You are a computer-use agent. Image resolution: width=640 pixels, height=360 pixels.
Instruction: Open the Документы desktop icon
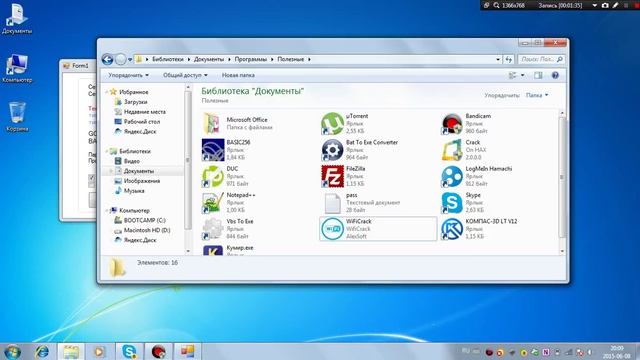click(17, 19)
